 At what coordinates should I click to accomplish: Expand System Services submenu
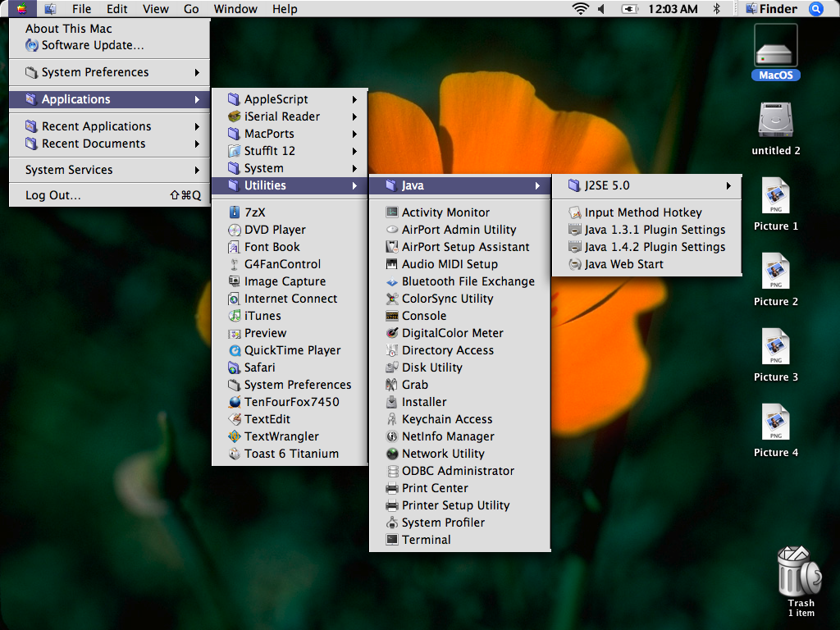tap(109, 169)
